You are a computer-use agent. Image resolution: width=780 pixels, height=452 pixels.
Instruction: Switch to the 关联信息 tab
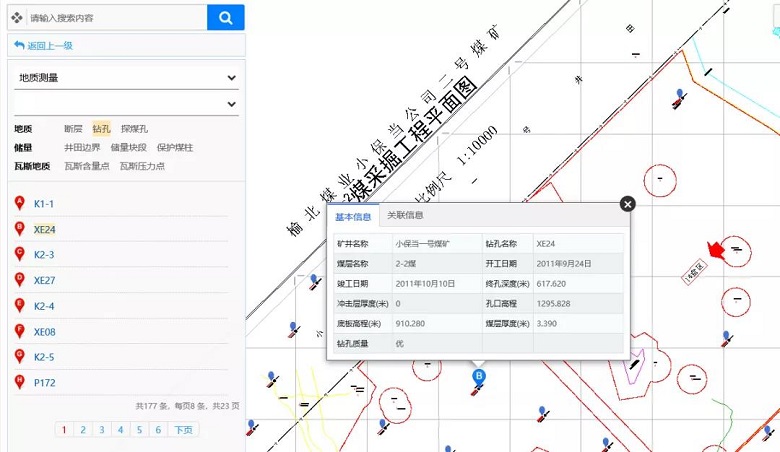pos(405,216)
